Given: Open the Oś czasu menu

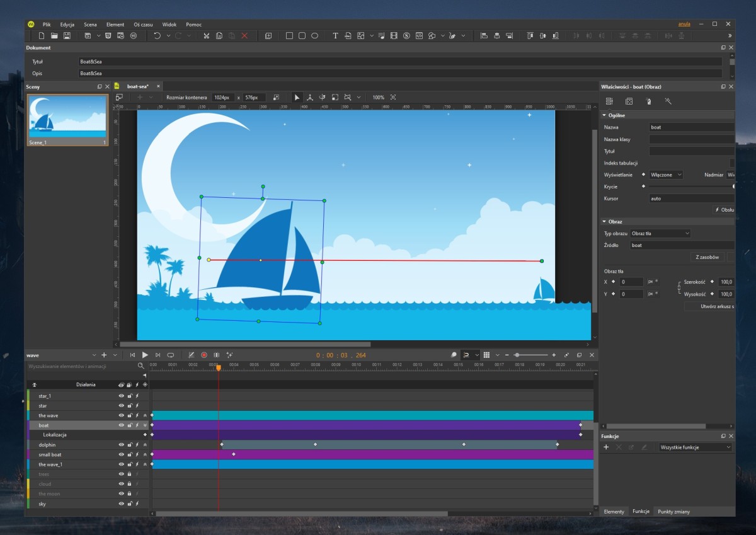Looking at the screenshot, I should [x=143, y=25].
